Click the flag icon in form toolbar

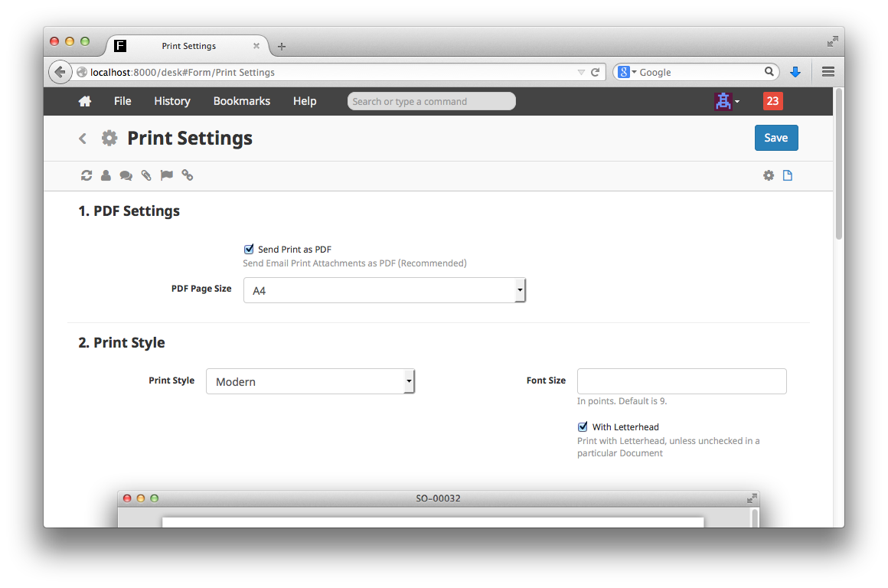(x=167, y=175)
